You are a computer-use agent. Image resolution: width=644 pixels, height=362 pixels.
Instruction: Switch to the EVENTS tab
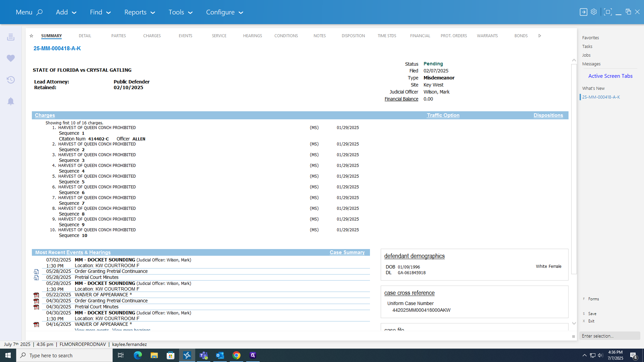185,36
